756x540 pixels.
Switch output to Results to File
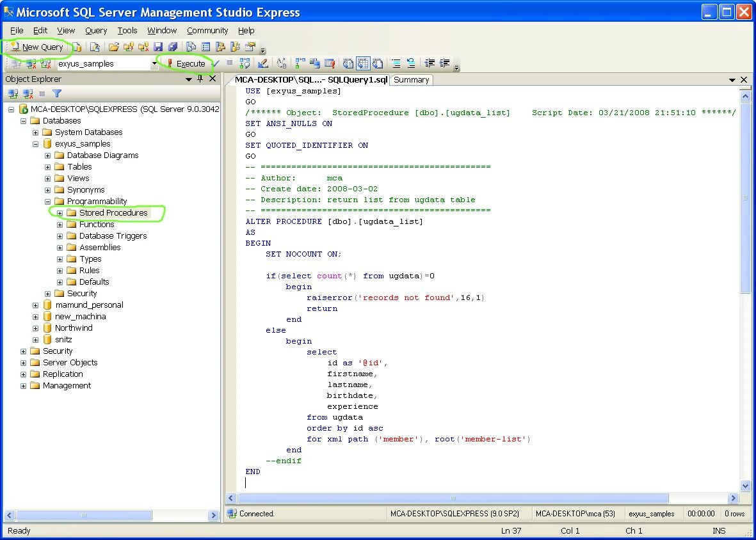coord(378,63)
